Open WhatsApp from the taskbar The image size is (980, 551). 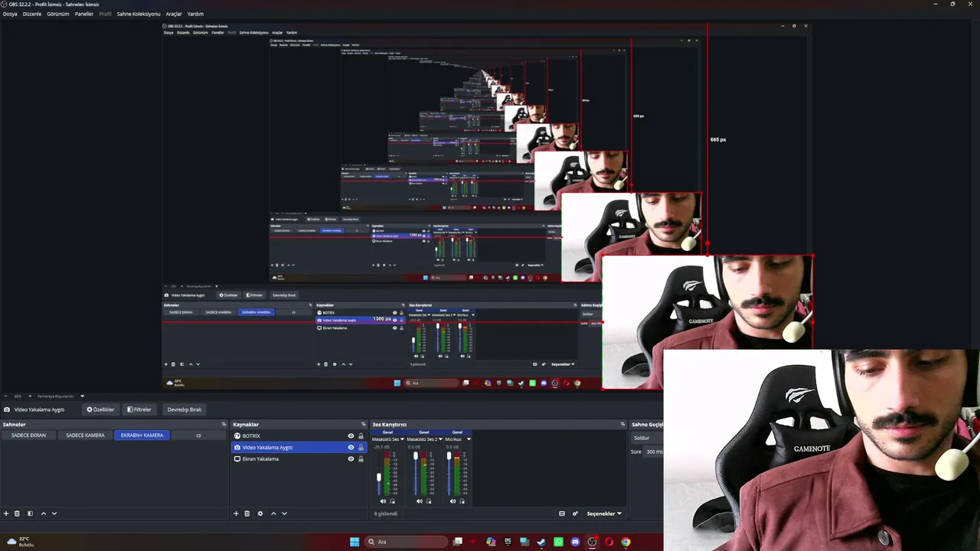(x=558, y=542)
